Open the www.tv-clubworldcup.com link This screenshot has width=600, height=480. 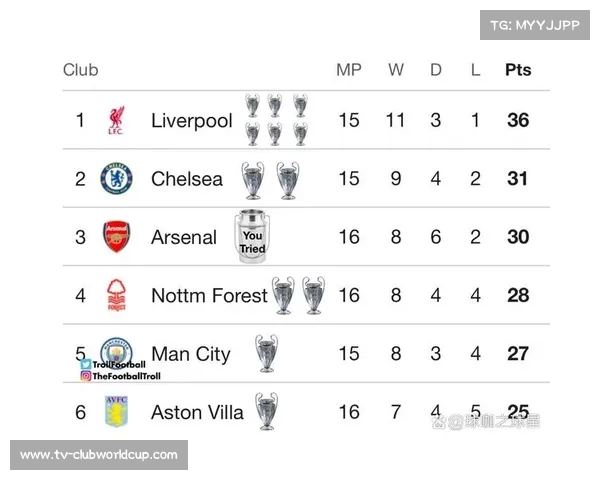pos(99,455)
